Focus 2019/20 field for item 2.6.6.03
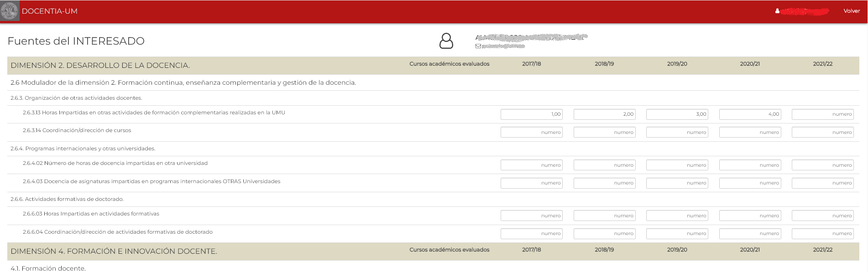The width and height of the screenshot is (868, 272). click(677, 216)
